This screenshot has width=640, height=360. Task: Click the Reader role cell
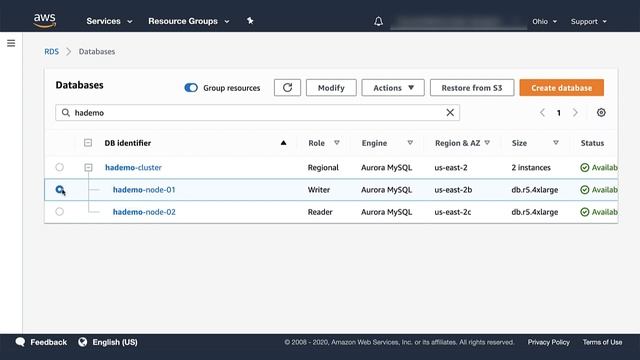point(320,212)
